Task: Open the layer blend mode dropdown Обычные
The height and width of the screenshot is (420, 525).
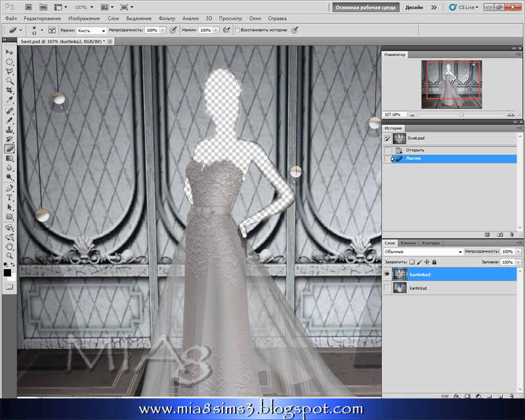Action: [x=423, y=251]
